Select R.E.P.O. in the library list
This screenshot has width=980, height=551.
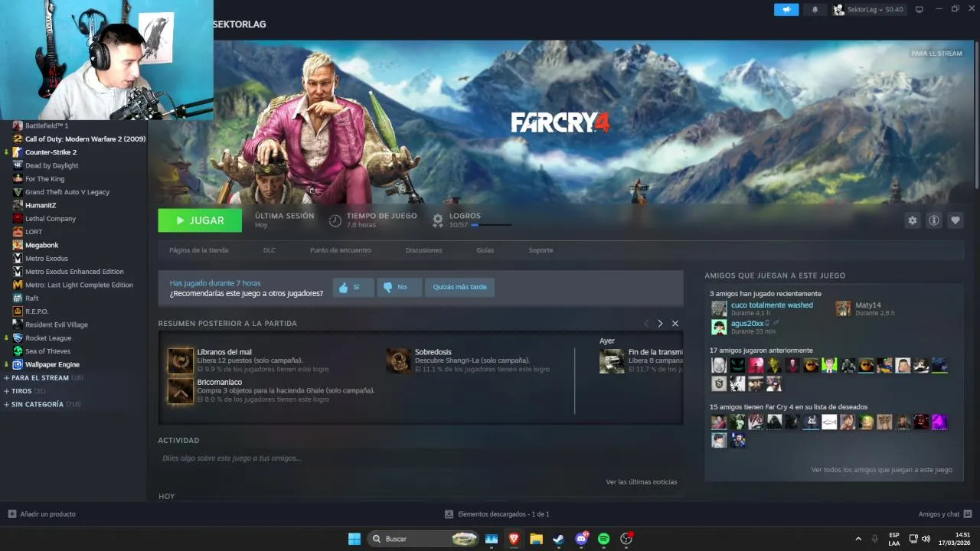37,311
